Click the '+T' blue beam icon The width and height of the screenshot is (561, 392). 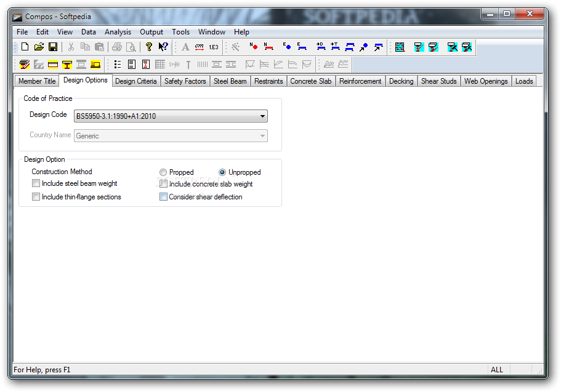[x=335, y=47]
